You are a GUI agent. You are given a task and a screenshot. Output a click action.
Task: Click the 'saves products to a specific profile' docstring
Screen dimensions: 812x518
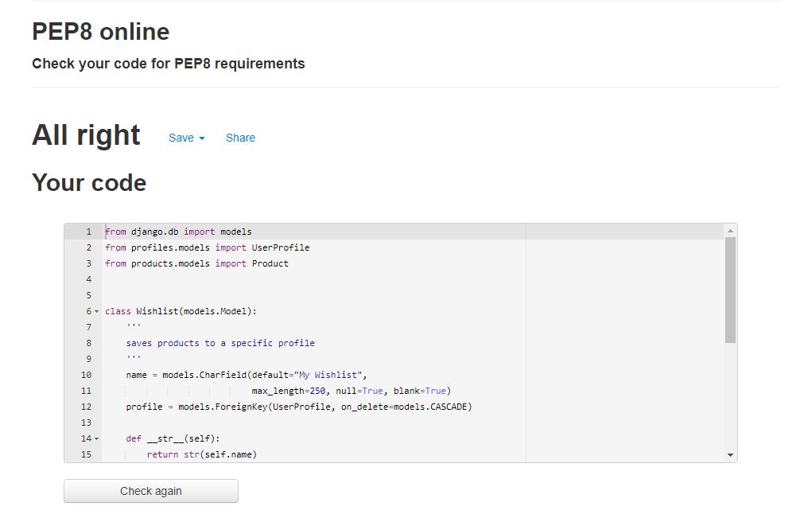[x=220, y=343]
